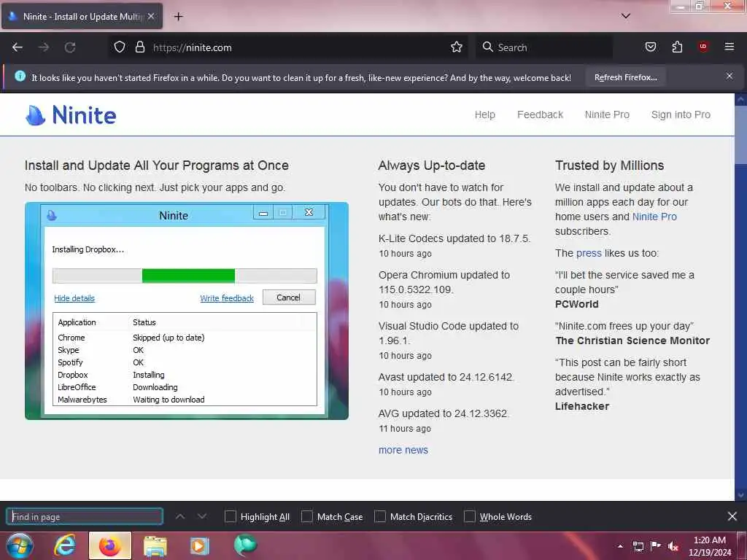Screen dimensions: 747x560
Task: Go back using the browser back arrow
Action: point(18,47)
